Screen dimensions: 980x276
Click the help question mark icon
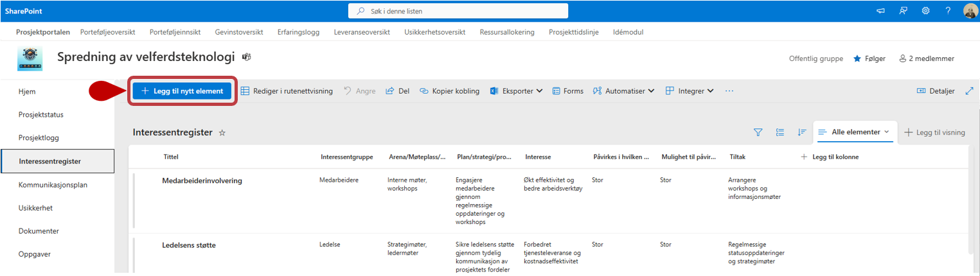(x=948, y=11)
